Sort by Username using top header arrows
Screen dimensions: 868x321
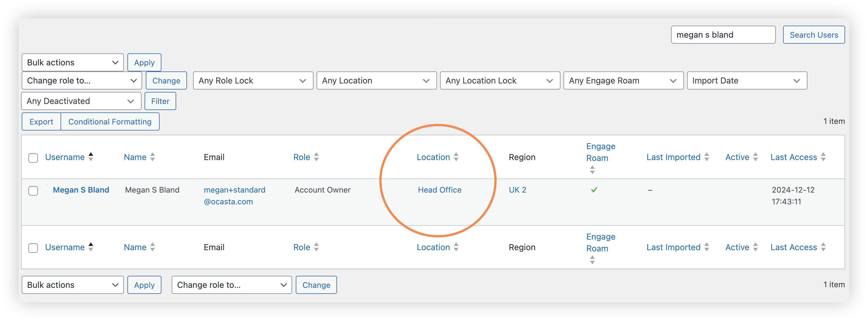point(91,157)
